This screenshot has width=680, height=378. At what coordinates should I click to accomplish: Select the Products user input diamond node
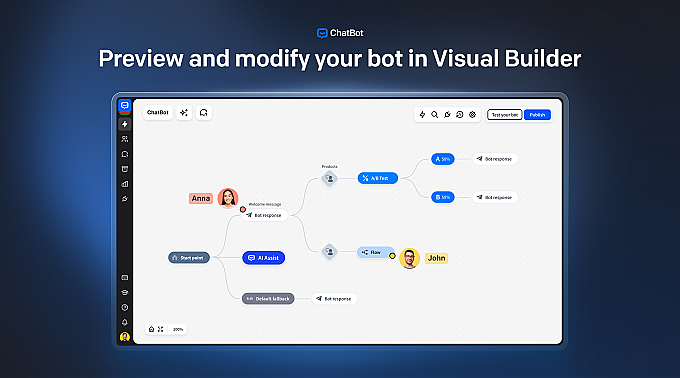(x=330, y=178)
